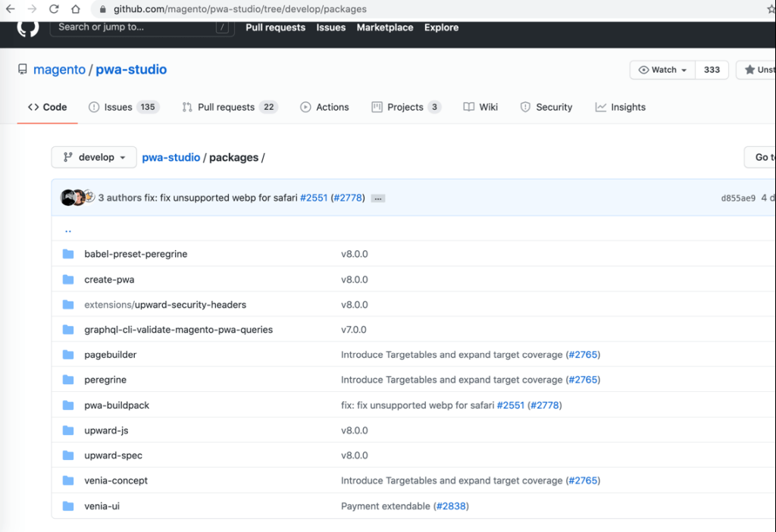Open the extensions/upward-security-headers folder
The image size is (776, 532).
(x=165, y=305)
